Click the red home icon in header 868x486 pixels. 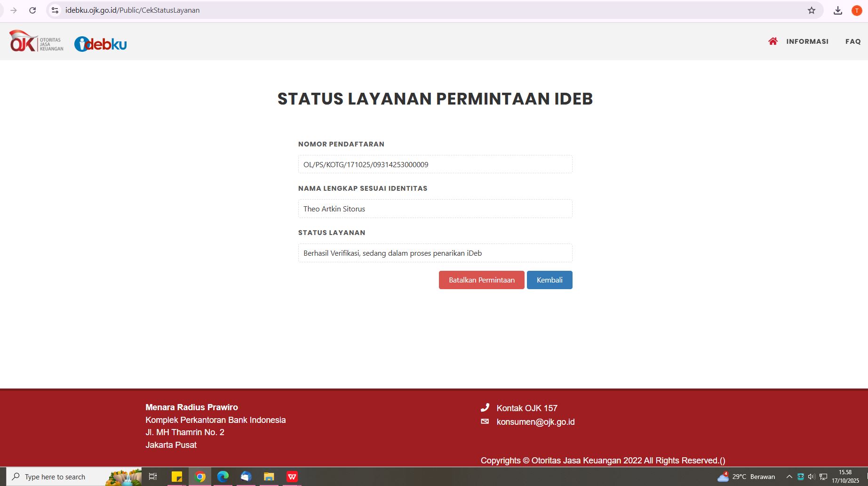click(772, 41)
